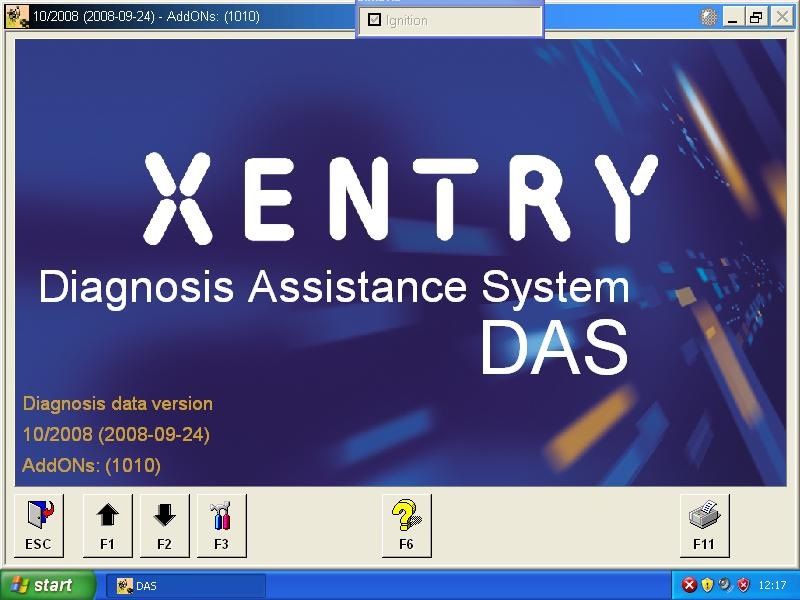Toggle the Ignition checkbox
The height and width of the screenshot is (600, 800).
(x=374, y=20)
